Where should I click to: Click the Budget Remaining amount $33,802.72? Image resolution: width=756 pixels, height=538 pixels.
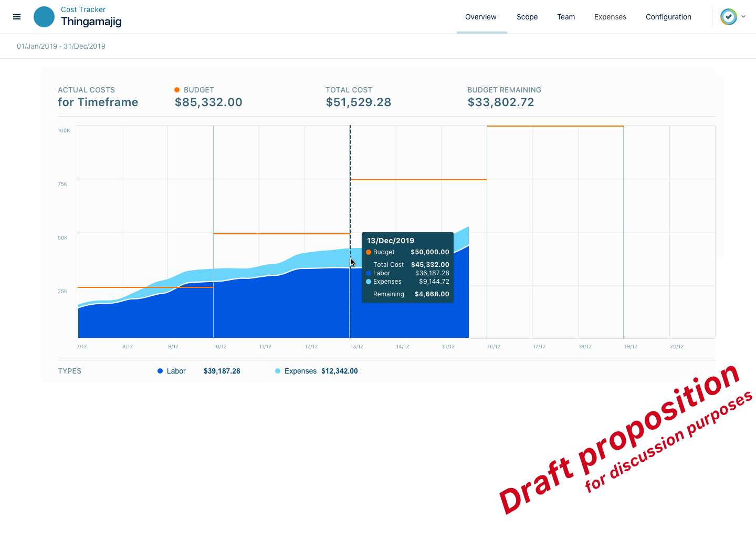click(500, 102)
